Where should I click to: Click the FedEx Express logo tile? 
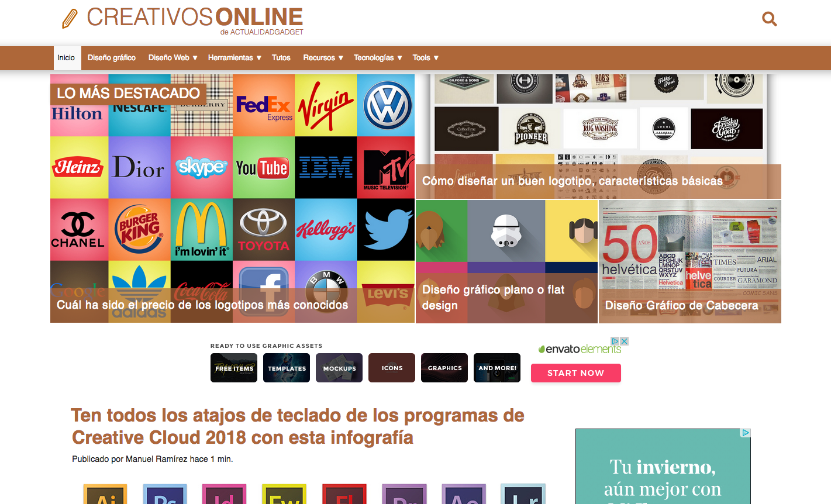click(x=264, y=106)
